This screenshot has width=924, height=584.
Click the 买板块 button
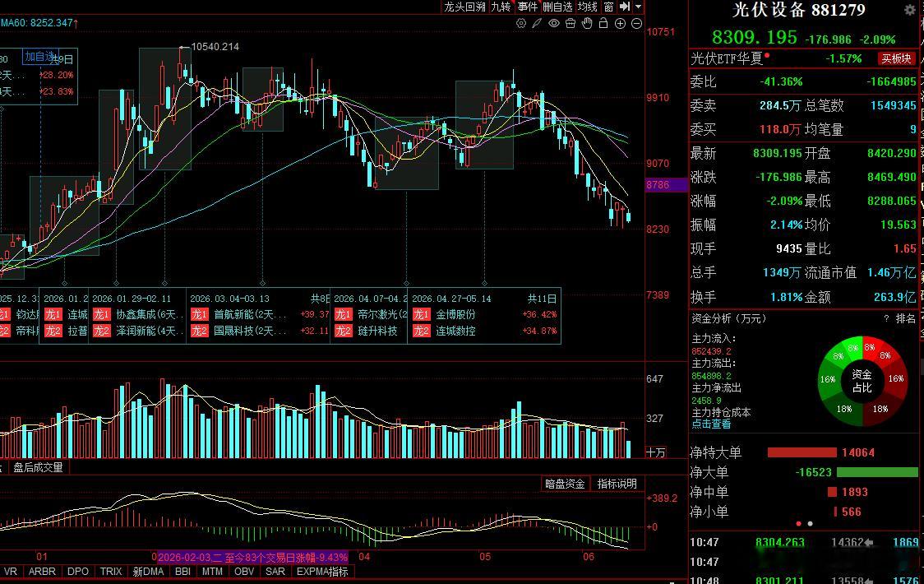pyautogui.click(x=896, y=58)
